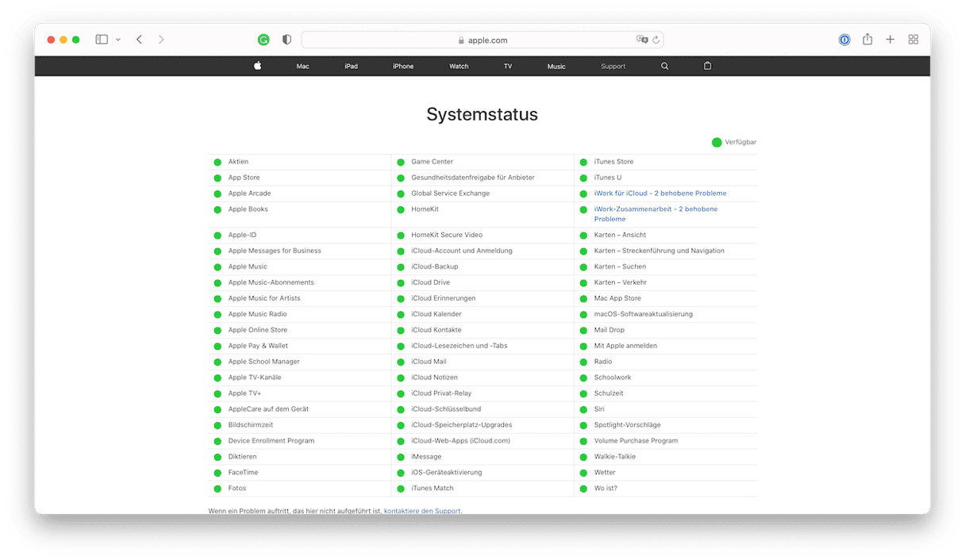Select the Apple Arcade entry

point(249,194)
